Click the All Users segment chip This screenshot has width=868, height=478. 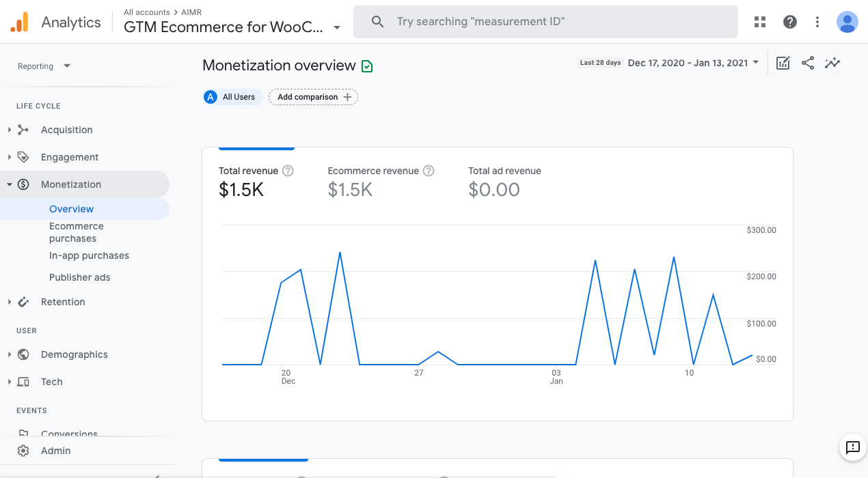232,97
